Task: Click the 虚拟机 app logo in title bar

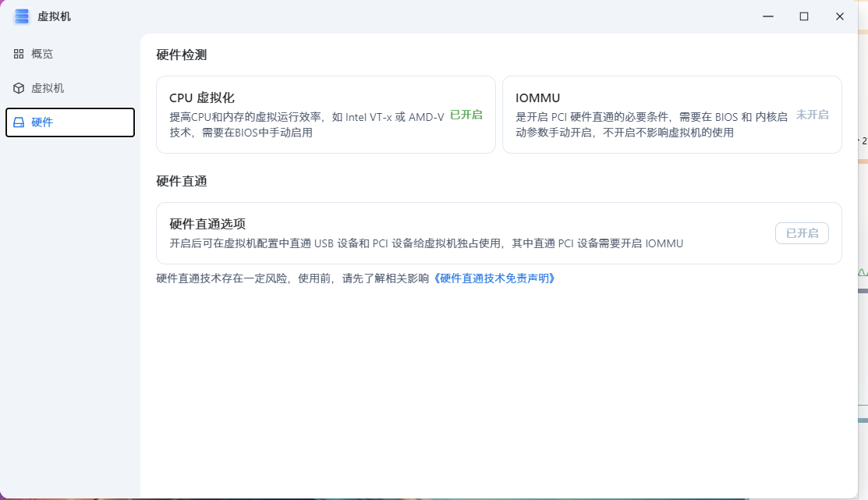Action: pos(22,16)
